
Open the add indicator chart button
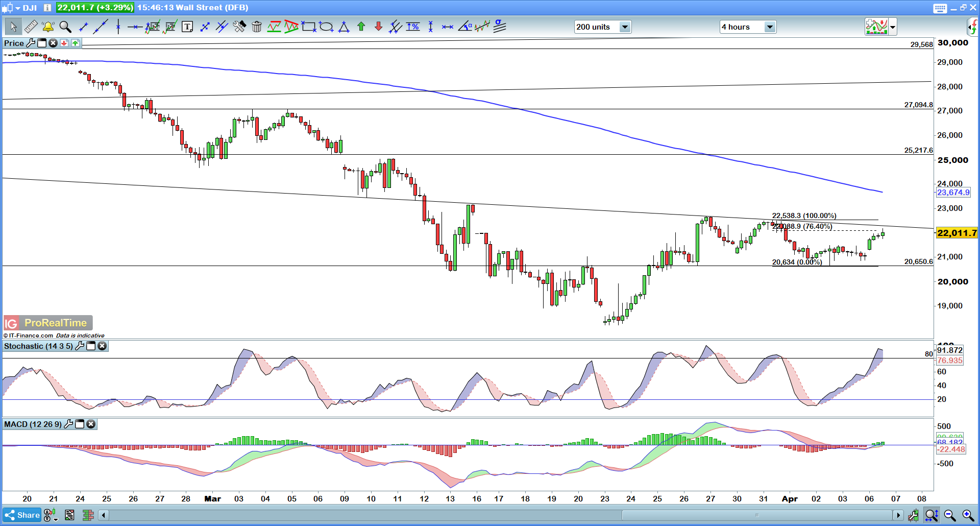(x=876, y=27)
